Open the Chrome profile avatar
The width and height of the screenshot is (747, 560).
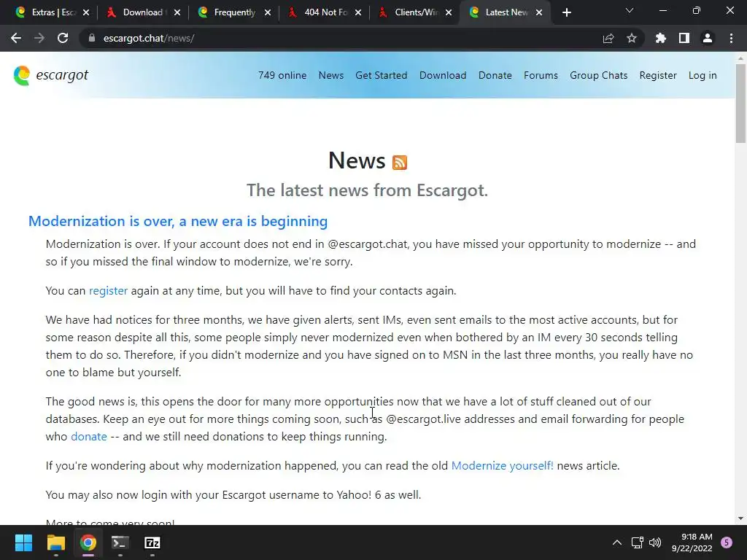tap(708, 38)
